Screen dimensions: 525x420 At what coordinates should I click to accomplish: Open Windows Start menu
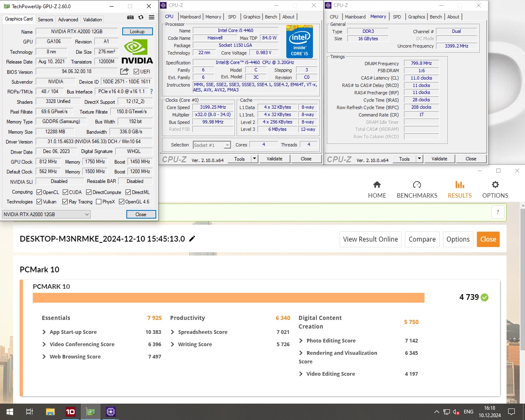click(10, 412)
